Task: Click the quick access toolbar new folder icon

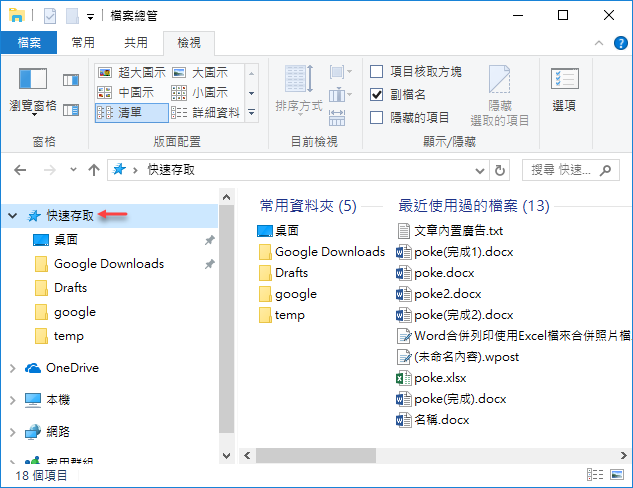Action: click(72, 16)
